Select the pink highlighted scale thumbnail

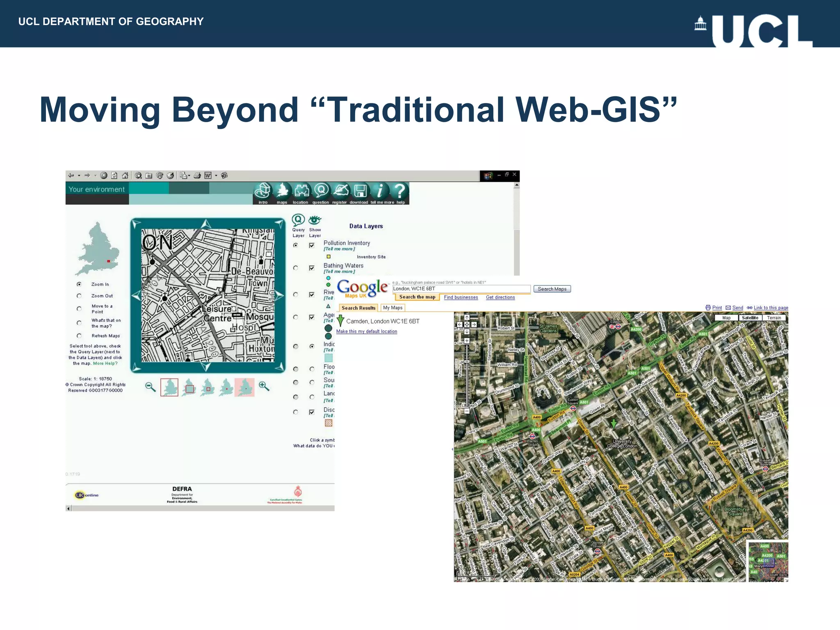(x=244, y=387)
